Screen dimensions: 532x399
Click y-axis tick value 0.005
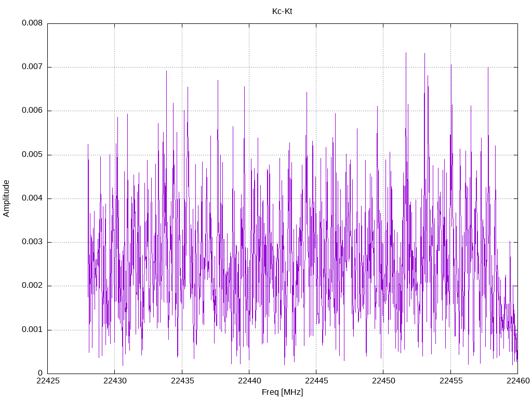click(x=32, y=154)
